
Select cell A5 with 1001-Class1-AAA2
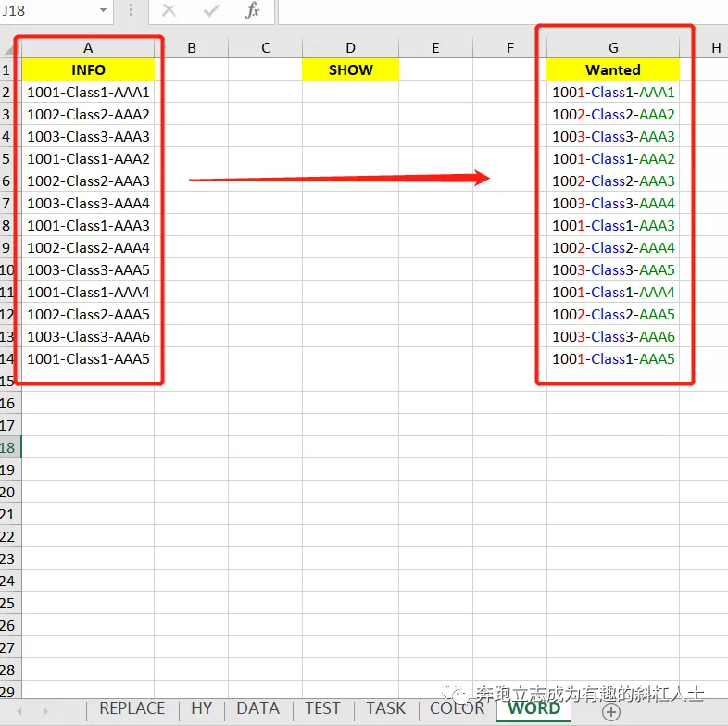pyautogui.click(x=88, y=158)
